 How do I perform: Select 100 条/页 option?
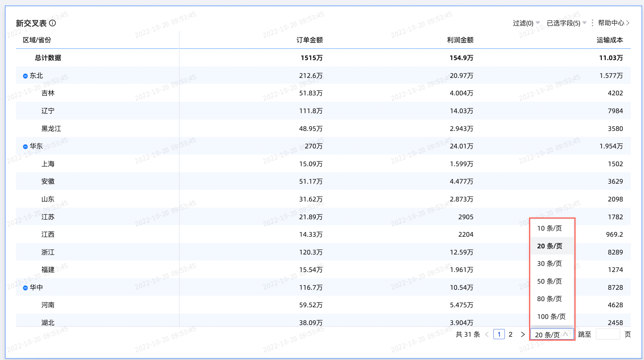552,316
